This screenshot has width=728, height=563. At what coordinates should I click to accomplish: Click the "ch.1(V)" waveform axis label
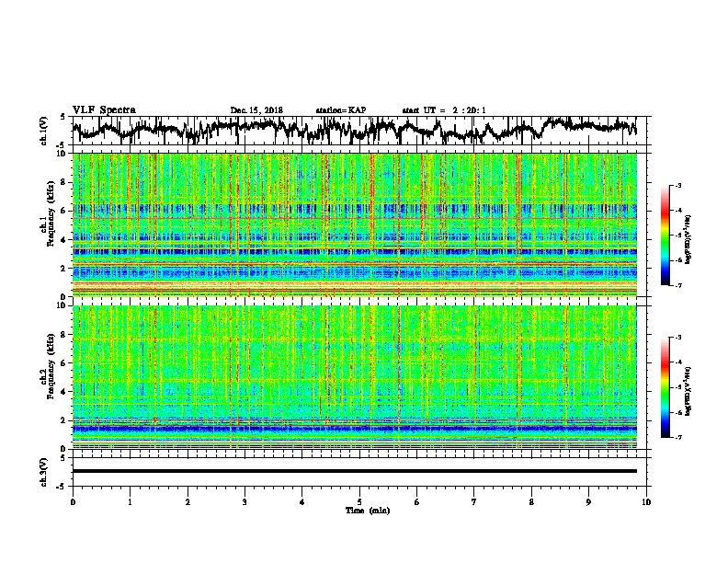tap(44, 131)
